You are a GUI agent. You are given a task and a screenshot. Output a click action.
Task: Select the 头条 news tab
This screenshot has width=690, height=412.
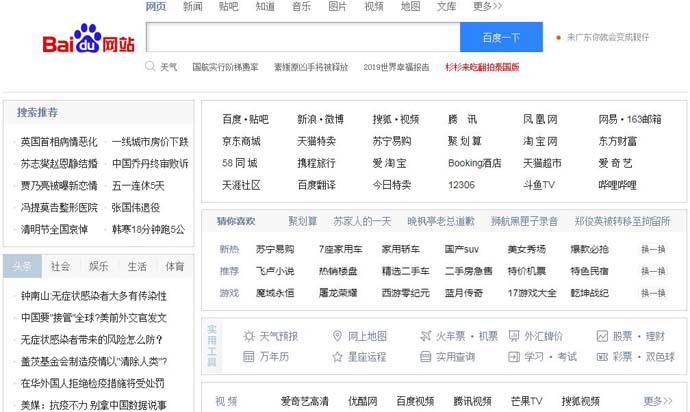pos(22,266)
